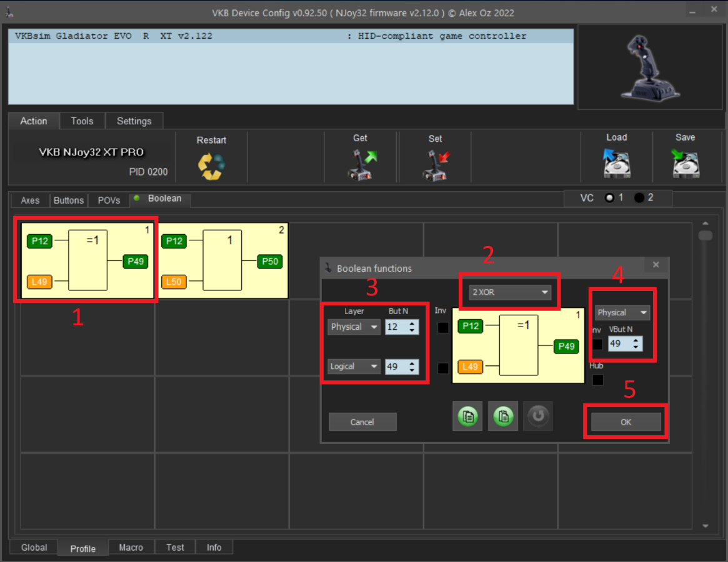Click the boolean grid scrollbar thumb
Image resolution: width=728 pixels, height=562 pixels.
(x=706, y=235)
